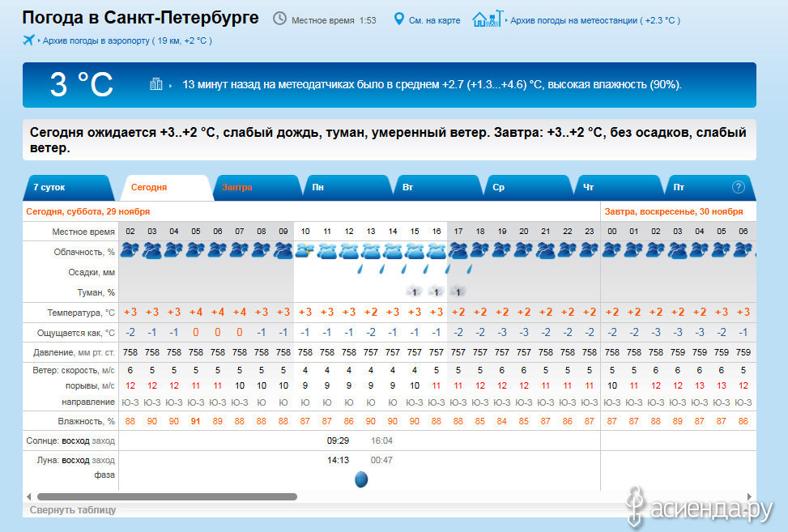The image size is (788, 532).
Task: Open the 'Завтра' forecast tab
Action: coord(236,187)
